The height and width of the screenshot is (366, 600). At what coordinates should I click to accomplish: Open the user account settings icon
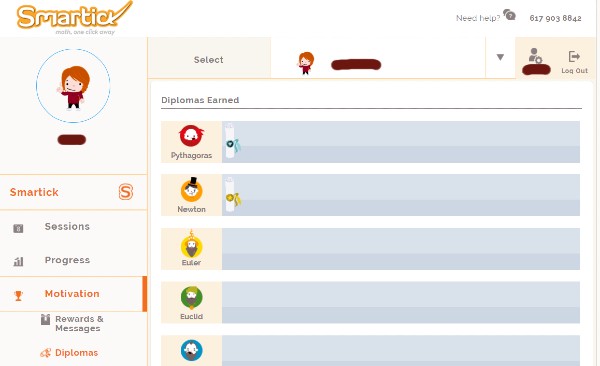point(535,56)
